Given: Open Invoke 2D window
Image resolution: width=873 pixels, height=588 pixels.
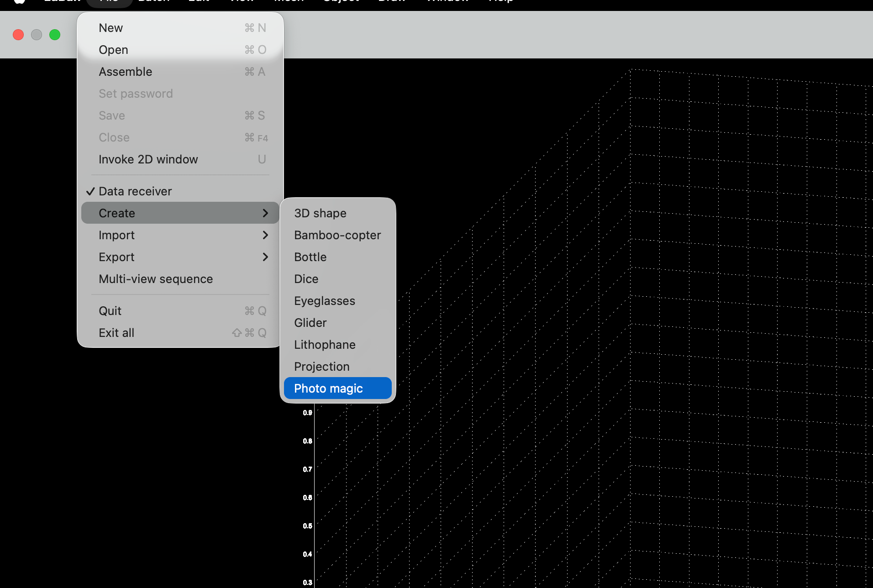Looking at the screenshot, I should [180, 159].
